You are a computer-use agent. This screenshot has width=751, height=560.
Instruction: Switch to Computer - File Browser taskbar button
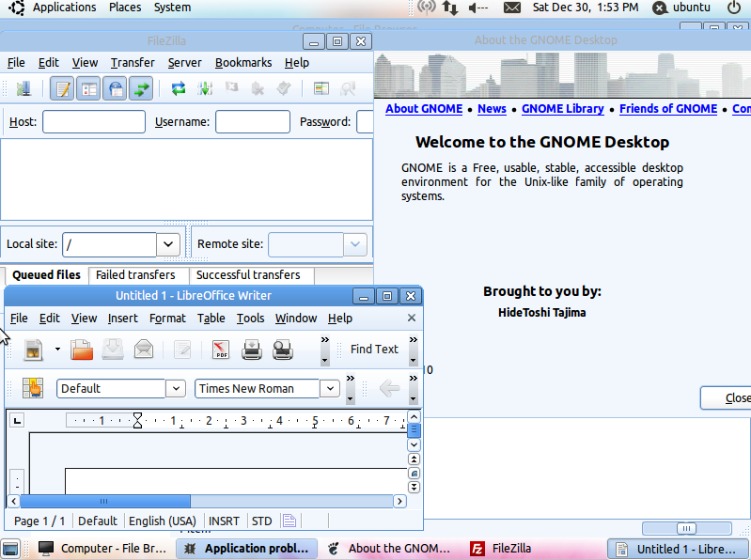(103, 549)
